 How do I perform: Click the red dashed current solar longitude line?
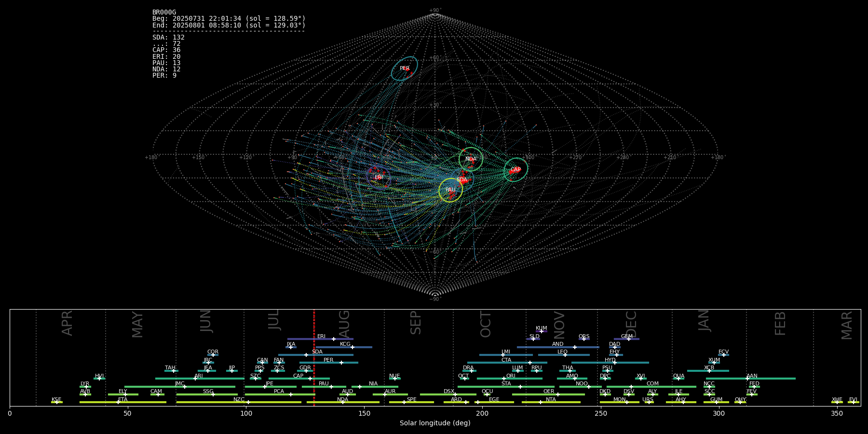pyautogui.click(x=314, y=357)
